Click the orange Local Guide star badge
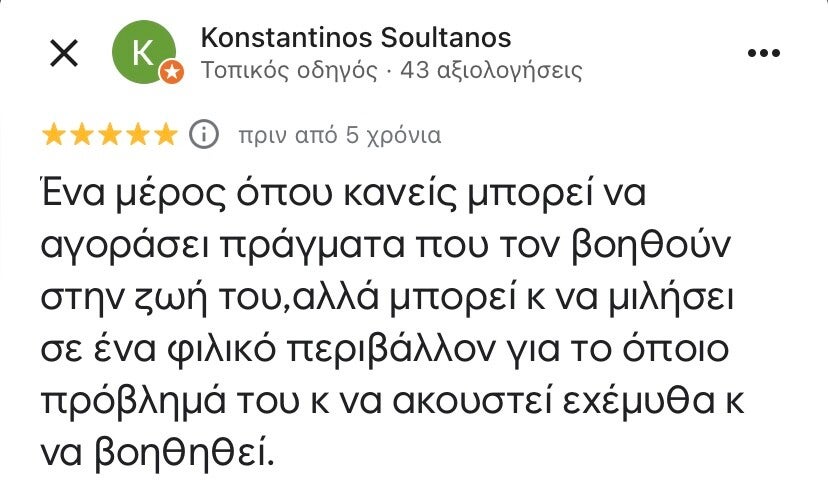The height and width of the screenshot is (487, 828). pos(172,72)
